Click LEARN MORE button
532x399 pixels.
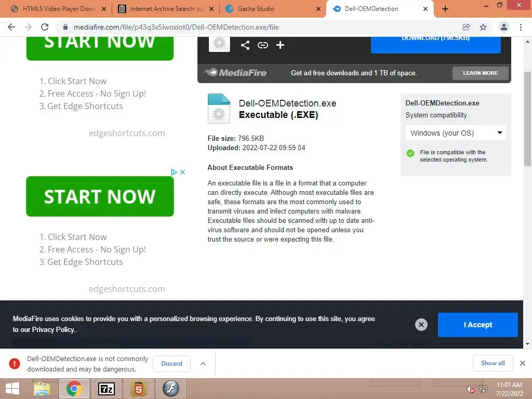(x=480, y=73)
